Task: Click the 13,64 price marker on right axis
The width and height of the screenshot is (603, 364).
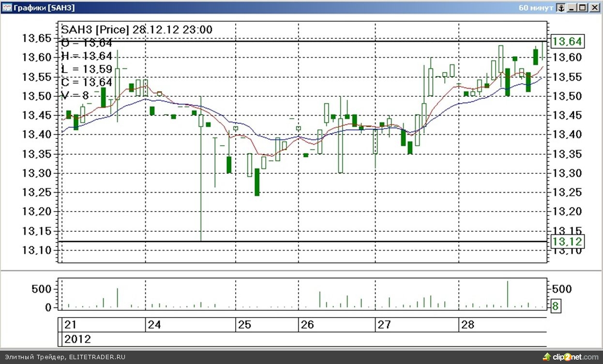Action: (x=567, y=42)
